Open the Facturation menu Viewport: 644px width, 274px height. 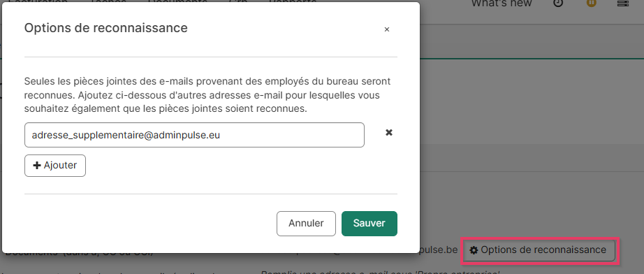pos(38,2)
